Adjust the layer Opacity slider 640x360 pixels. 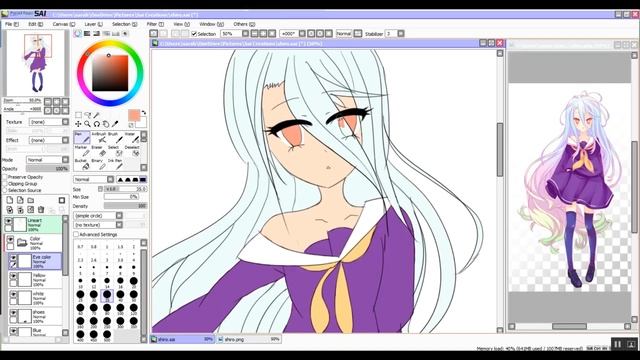(x=47, y=169)
